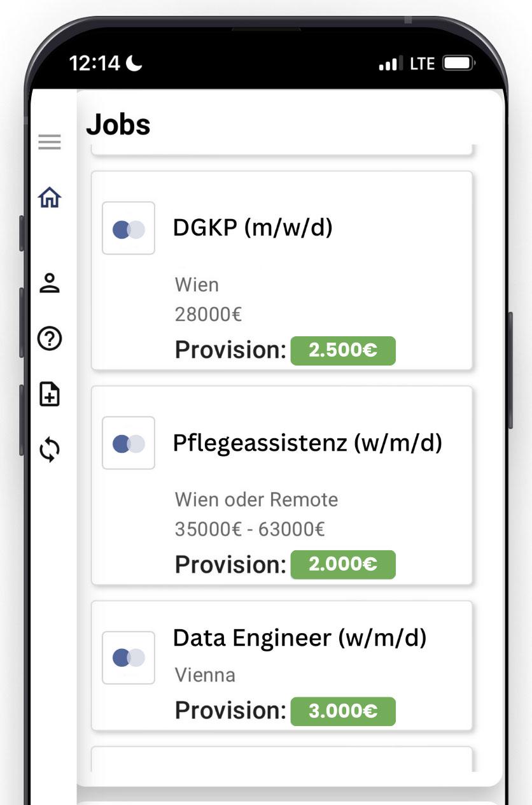Viewport: 532px width, 805px height.
Task: Click the DGKP company logo
Action: pos(129,229)
